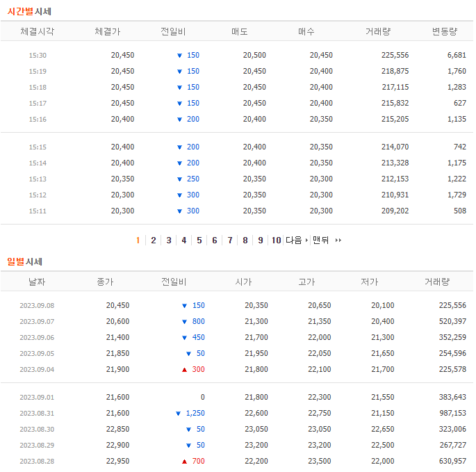Viewport: 476px width, 472px height.
Task: Click daily volume 987,153
Action: click(452, 413)
